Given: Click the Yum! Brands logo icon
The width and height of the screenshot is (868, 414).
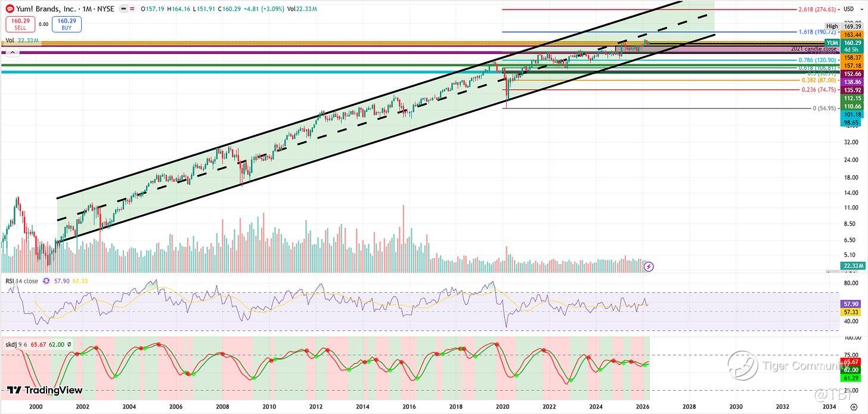Looking at the screenshot, I should pyautogui.click(x=10, y=9).
